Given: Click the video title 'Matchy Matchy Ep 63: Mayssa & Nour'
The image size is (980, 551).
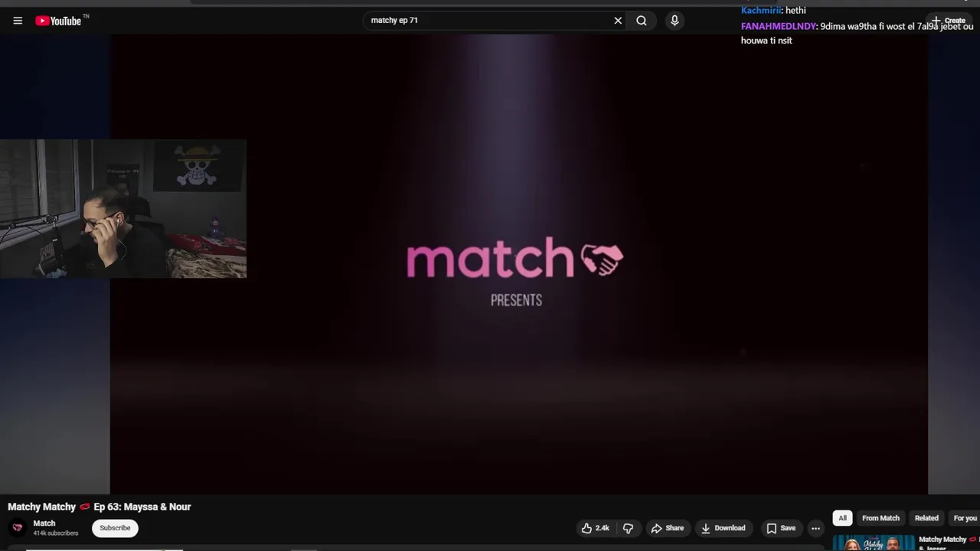Looking at the screenshot, I should click(100, 507).
